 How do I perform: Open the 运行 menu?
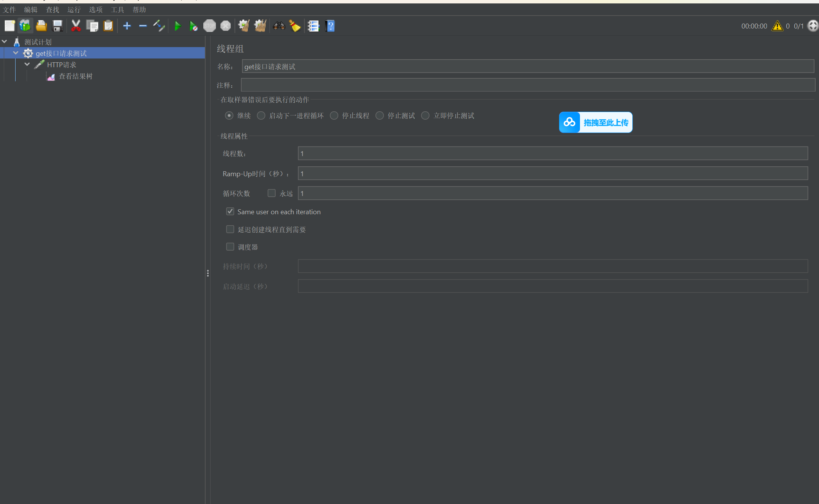click(74, 9)
